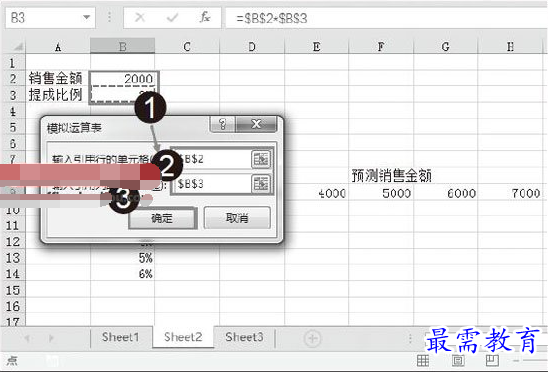The width and height of the screenshot is (548, 372).
Task: Close the 模拟运算表 dialog
Action: (x=256, y=124)
